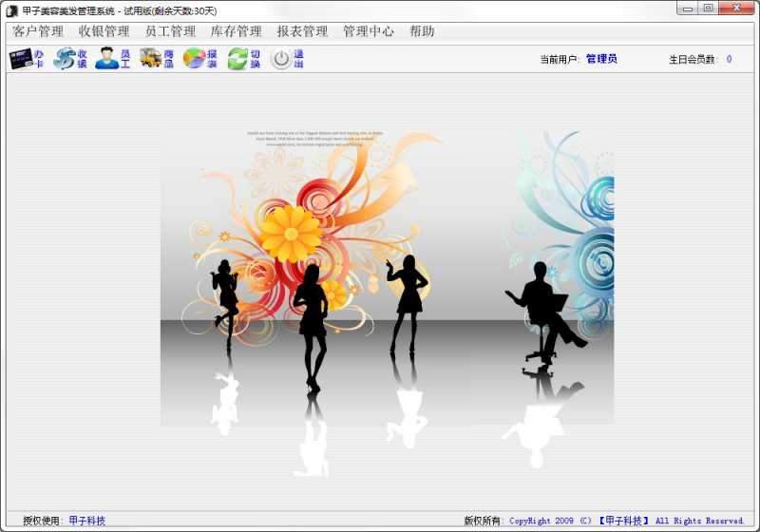Open the 客户管理 menu
Viewport: 760px width, 532px height.
click(x=38, y=31)
